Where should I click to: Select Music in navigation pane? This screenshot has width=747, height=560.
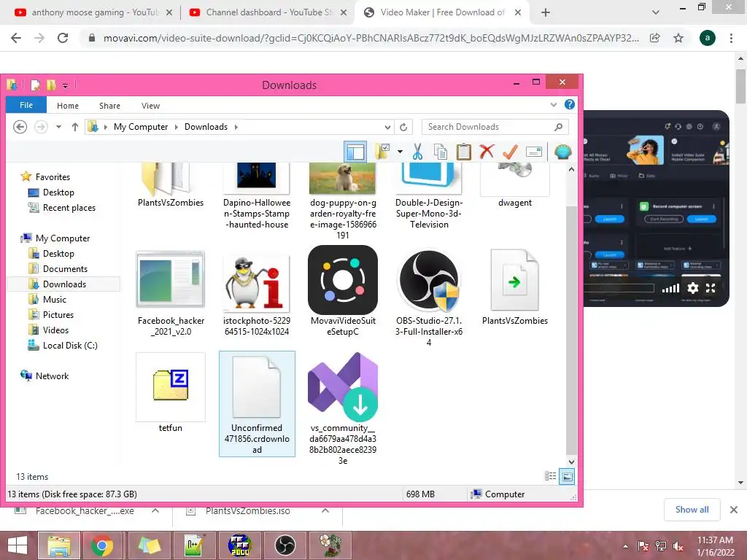click(x=54, y=300)
